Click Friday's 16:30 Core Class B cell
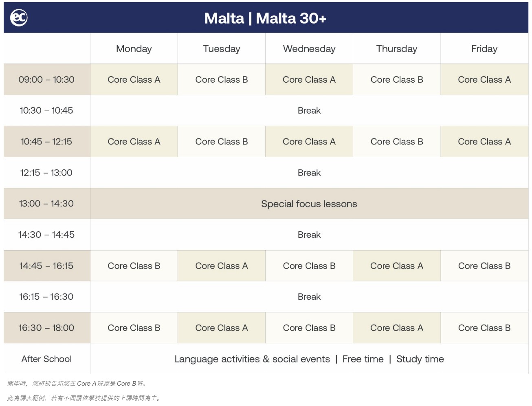 [x=484, y=328]
